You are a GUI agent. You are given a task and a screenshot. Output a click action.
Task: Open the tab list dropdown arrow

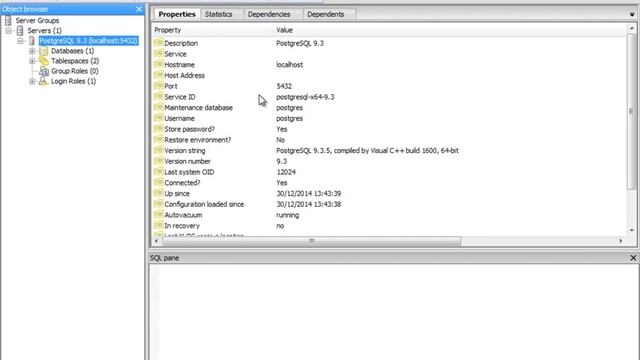tap(632, 14)
